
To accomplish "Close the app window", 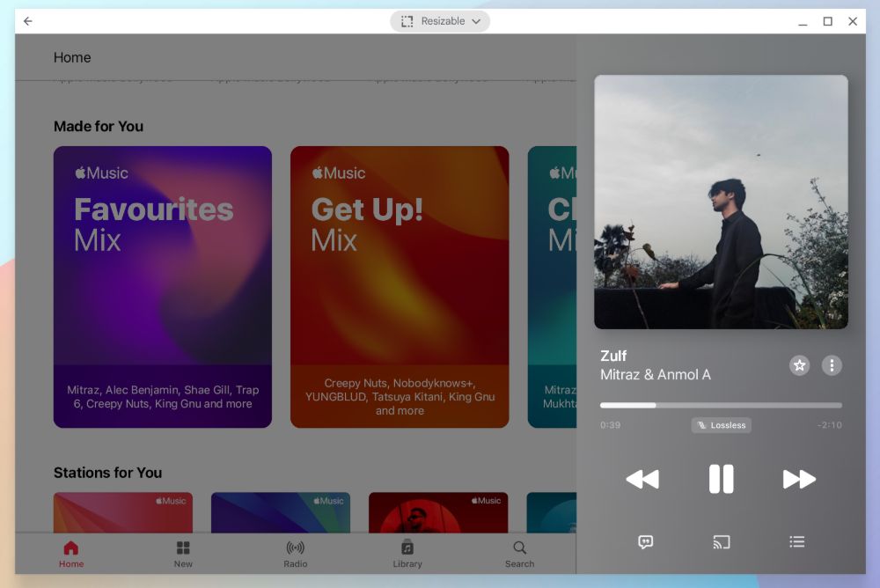I will coord(853,21).
